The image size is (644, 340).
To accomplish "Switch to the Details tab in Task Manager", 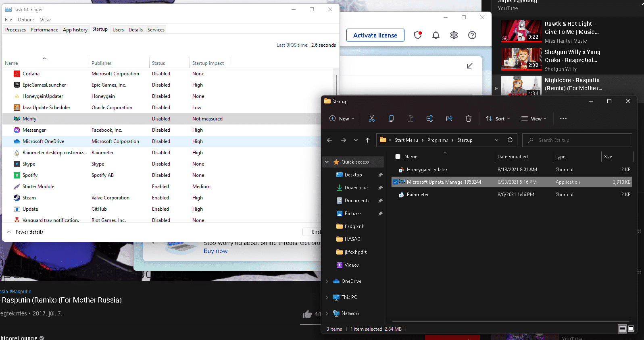I will point(135,30).
